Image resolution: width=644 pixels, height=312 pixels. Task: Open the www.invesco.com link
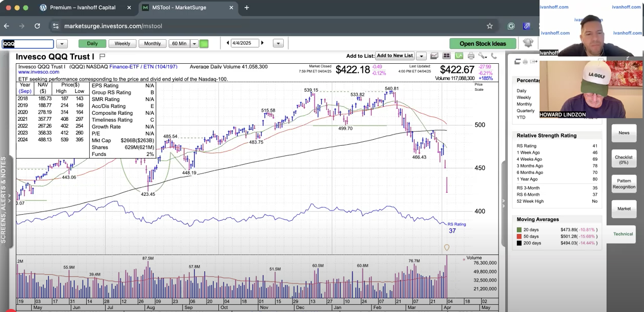(x=38, y=72)
